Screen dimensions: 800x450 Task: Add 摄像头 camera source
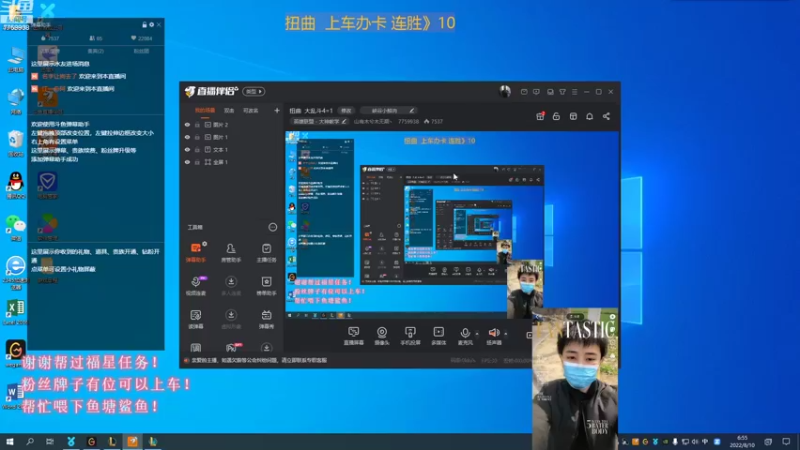(382, 336)
